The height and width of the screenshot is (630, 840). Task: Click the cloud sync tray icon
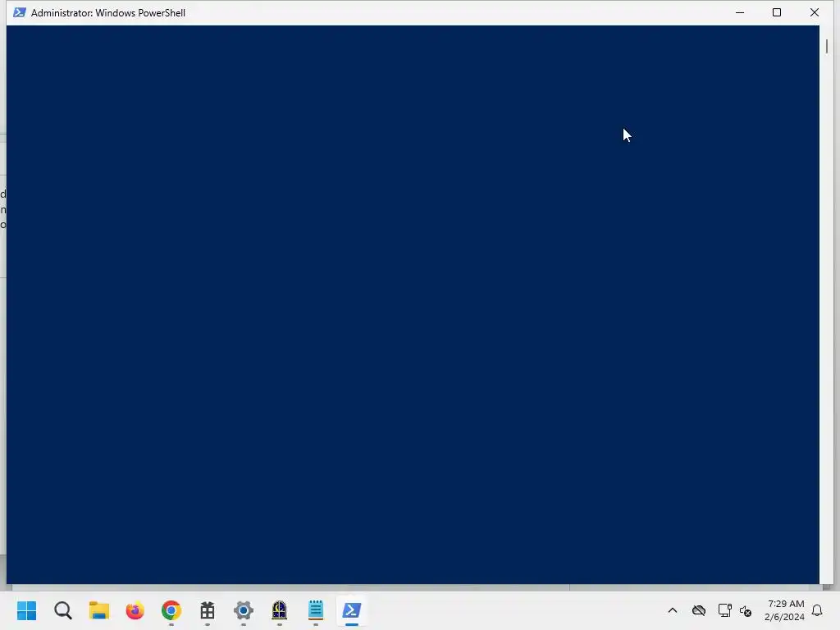(x=699, y=610)
